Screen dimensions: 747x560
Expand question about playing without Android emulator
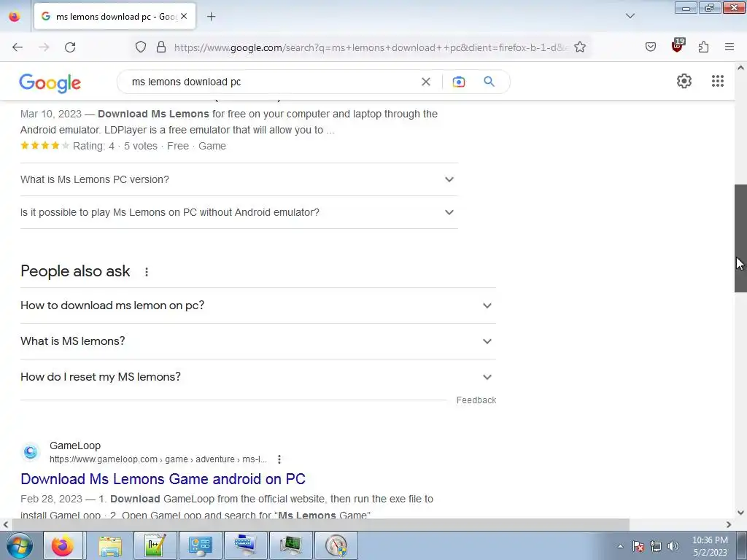[239, 212]
